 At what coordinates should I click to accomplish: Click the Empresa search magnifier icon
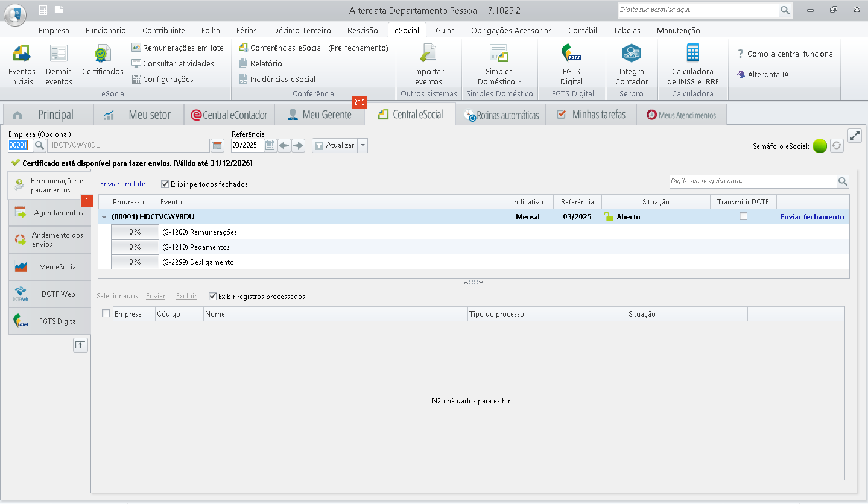pyautogui.click(x=39, y=145)
